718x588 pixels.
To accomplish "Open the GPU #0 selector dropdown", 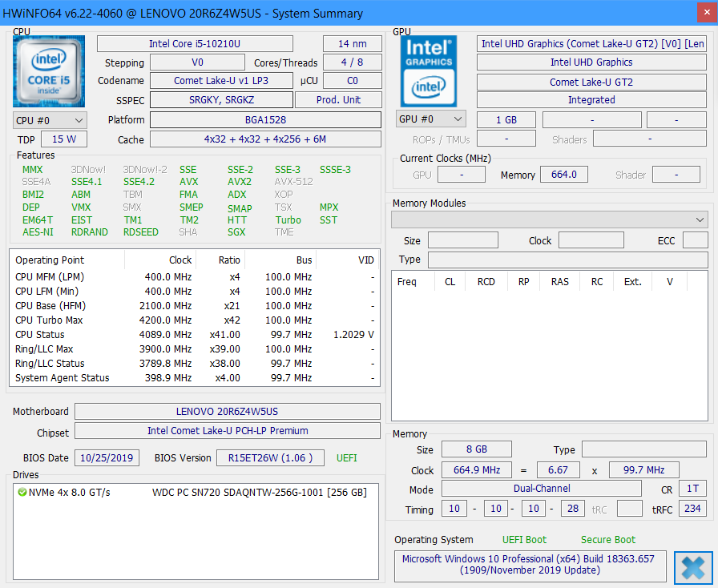I will point(430,119).
